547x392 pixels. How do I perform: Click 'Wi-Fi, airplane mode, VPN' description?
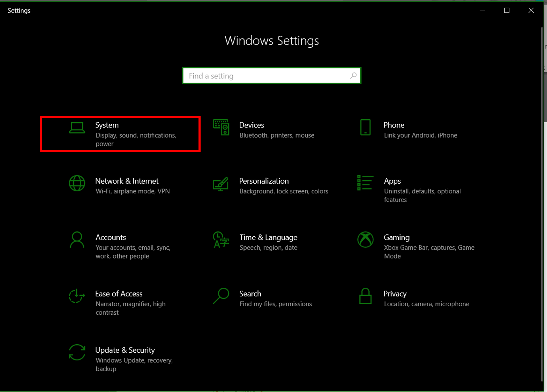click(133, 191)
